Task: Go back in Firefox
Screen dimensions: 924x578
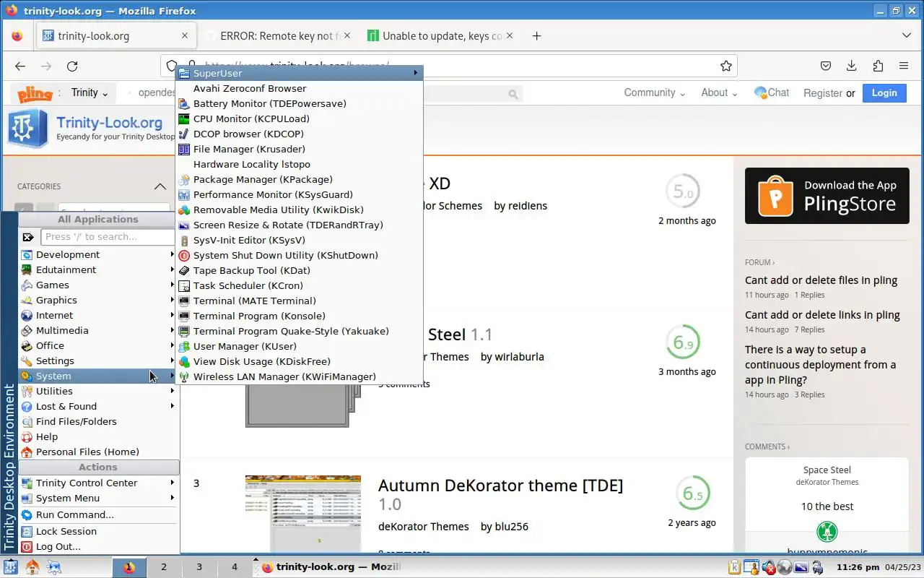Action: [x=20, y=66]
